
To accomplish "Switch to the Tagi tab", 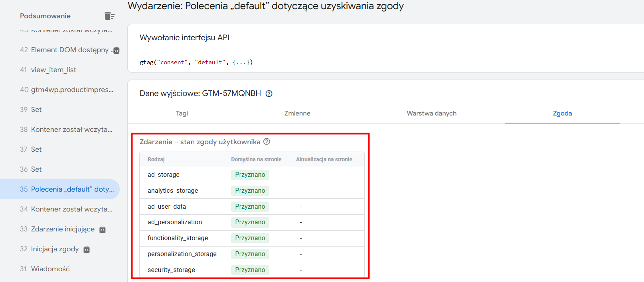I will pyautogui.click(x=182, y=113).
